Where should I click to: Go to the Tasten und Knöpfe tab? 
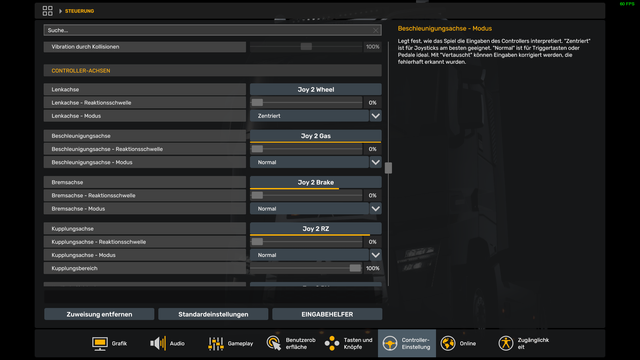[x=348, y=343]
